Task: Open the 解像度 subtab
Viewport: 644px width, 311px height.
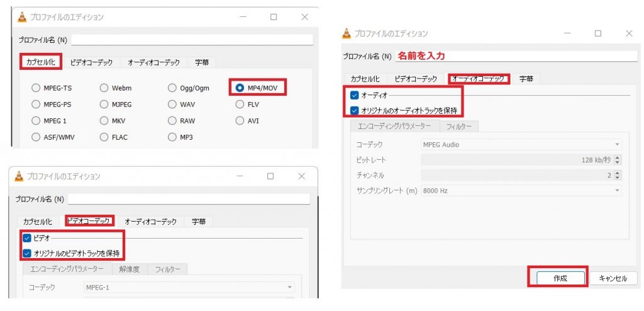Action: pos(130,269)
